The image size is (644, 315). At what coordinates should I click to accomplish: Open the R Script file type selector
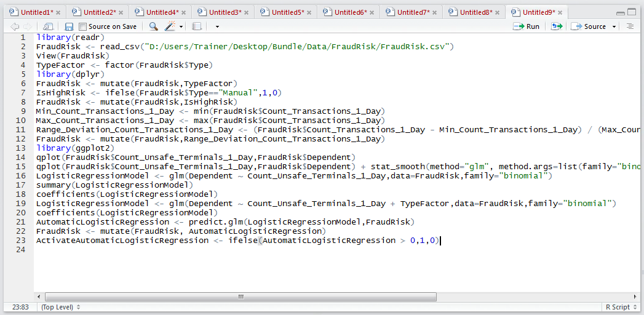[x=620, y=307]
